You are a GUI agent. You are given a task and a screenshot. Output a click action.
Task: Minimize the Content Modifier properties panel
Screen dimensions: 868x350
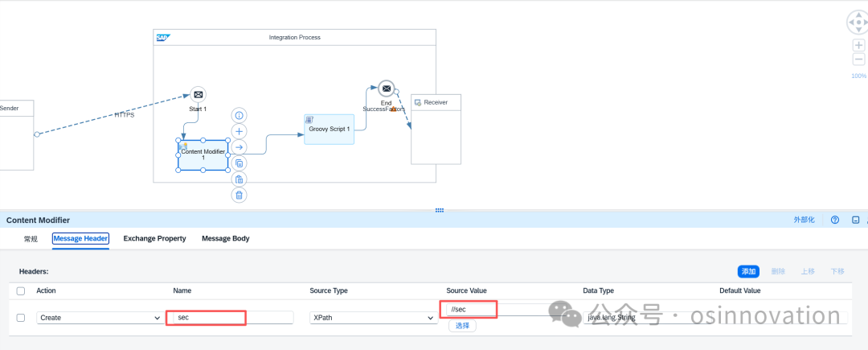pos(856,220)
